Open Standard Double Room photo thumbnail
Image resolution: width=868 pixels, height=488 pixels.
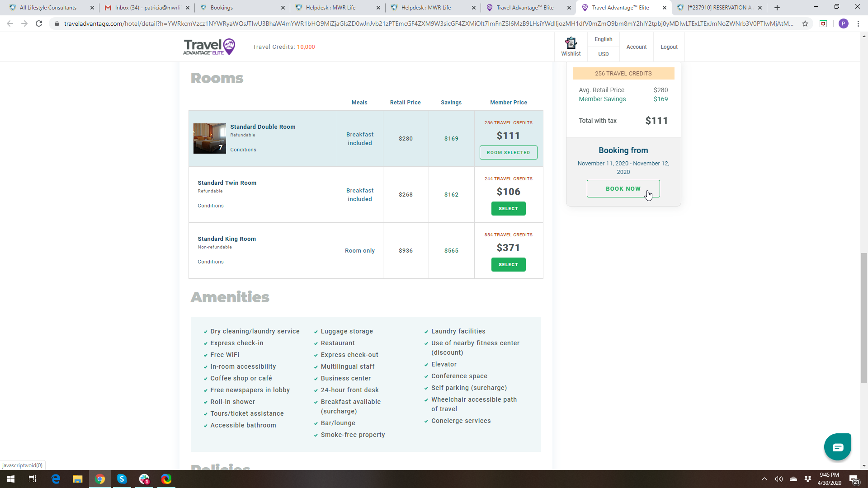(209, 138)
